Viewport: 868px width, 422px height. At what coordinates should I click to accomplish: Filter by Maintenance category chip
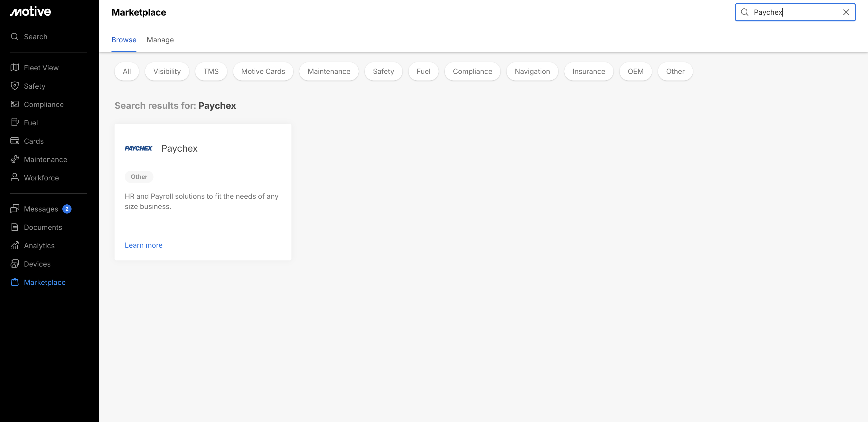pos(329,71)
